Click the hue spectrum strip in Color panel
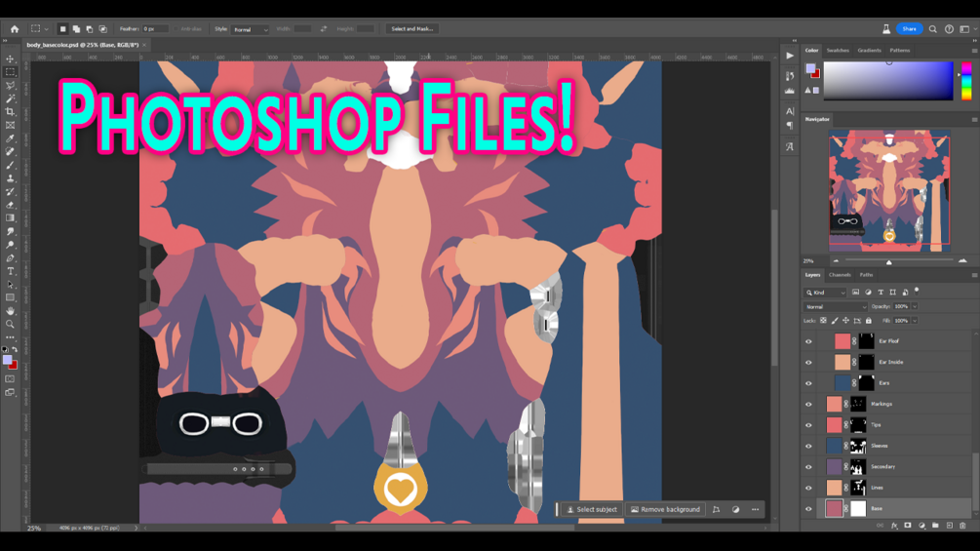This screenshot has width=980, height=551. [966, 81]
